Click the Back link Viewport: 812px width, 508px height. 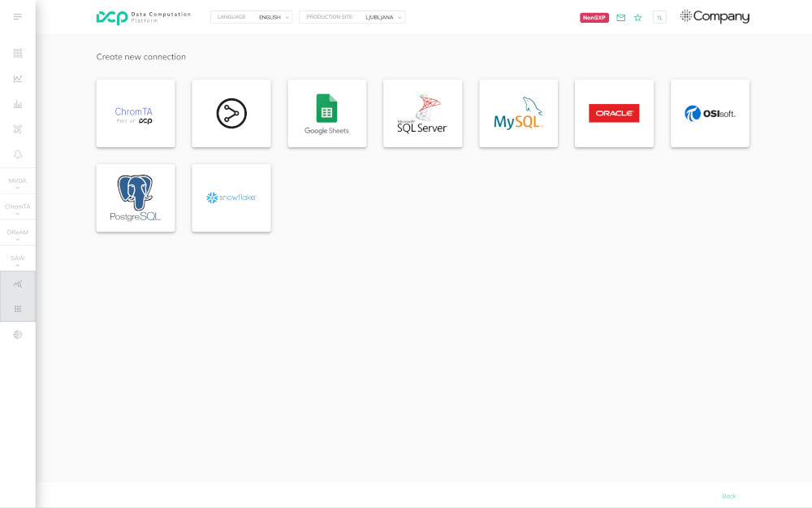(728, 496)
